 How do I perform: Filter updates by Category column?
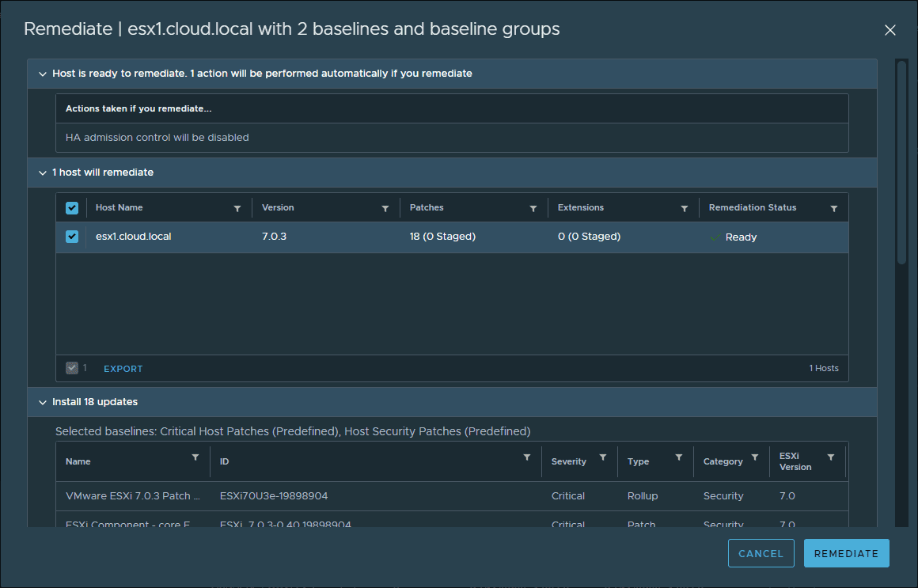(x=754, y=457)
